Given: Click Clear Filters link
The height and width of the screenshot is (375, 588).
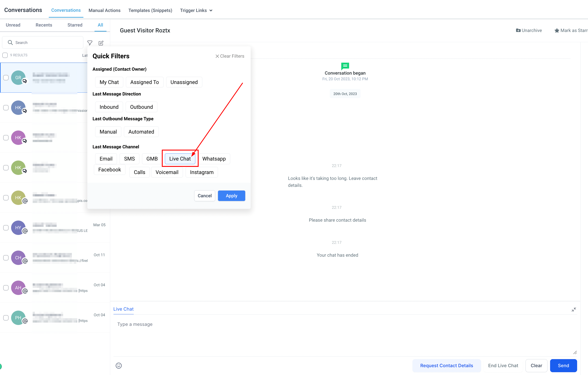Looking at the screenshot, I should pos(230,56).
